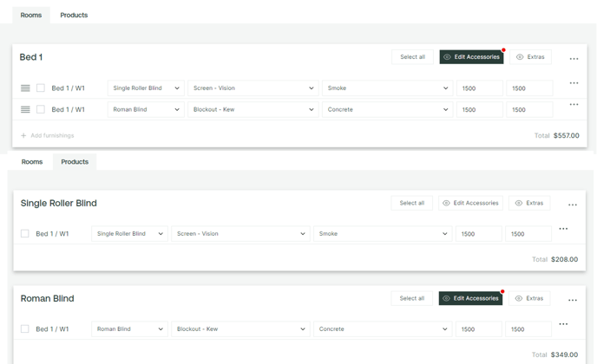
Task: Show Extras for Single Roller Blind card
Action: point(529,203)
